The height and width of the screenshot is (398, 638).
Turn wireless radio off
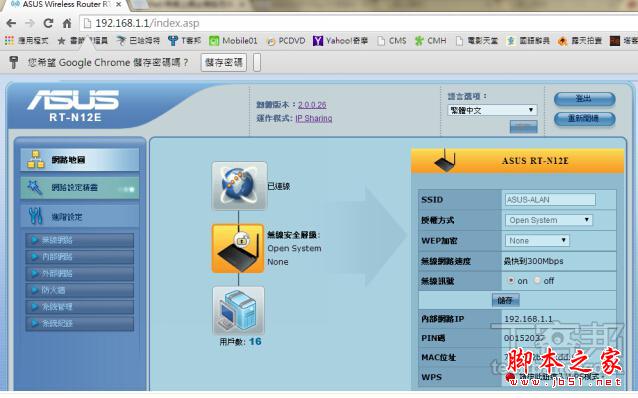[x=537, y=280]
